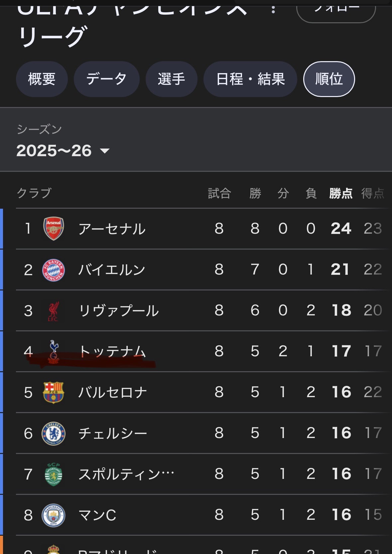Viewport: 392px width, 554px height.
Task: Click the Sporting CP crest icon
Action: (x=54, y=474)
